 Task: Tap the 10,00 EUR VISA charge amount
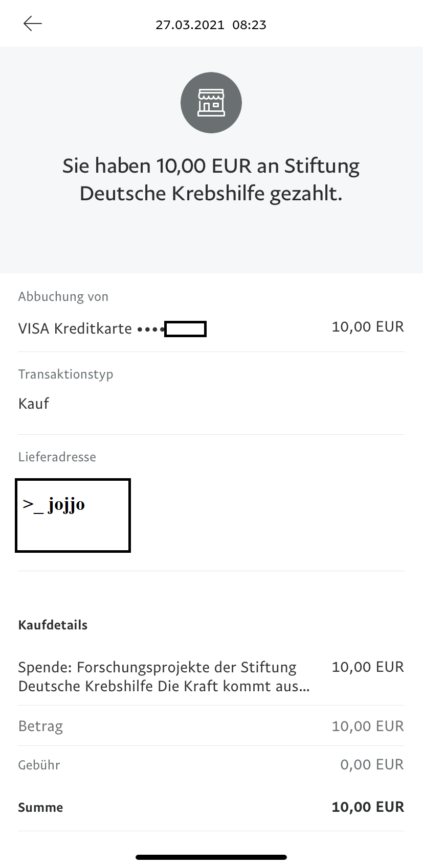point(368,327)
